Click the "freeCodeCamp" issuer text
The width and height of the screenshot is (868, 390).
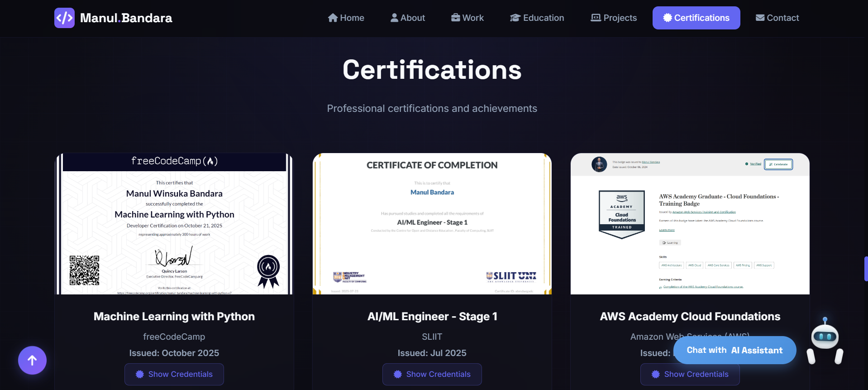click(174, 337)
